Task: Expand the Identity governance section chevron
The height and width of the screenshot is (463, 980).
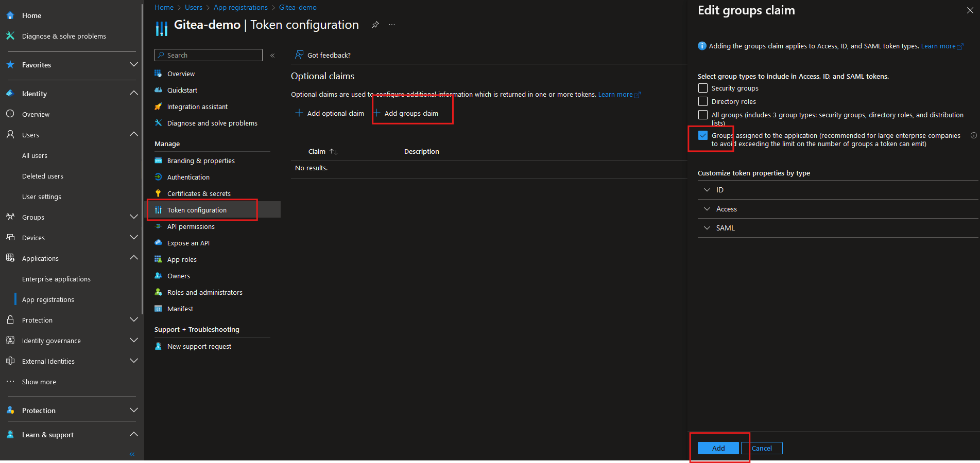Action: [134, 340]
